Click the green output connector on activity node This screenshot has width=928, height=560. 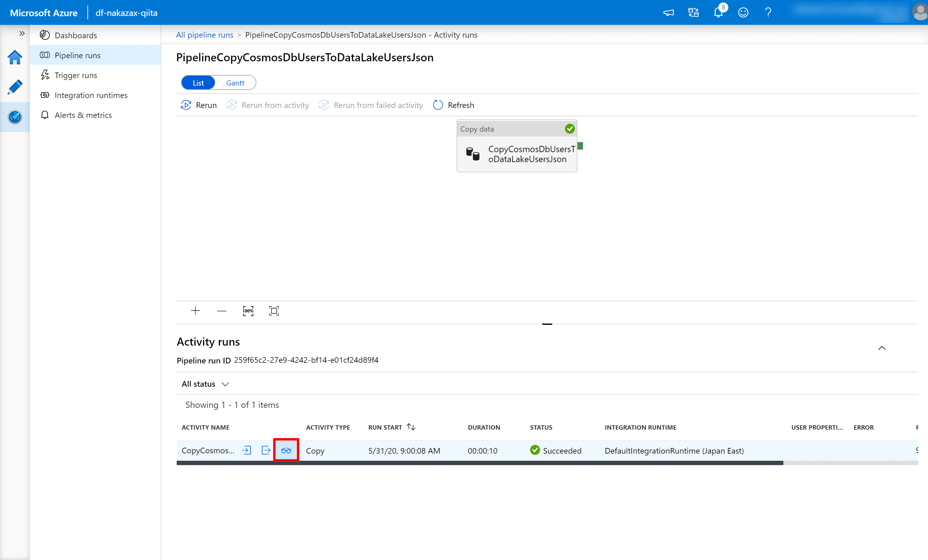click(x=580, y=146)
